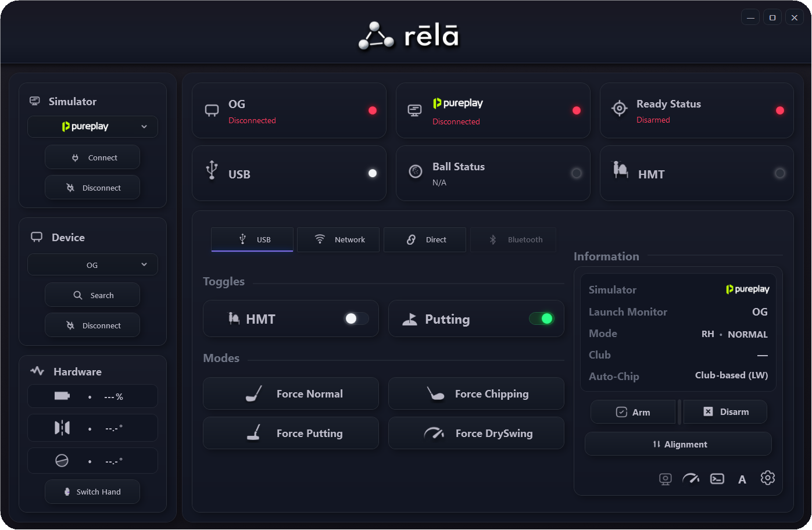Open settings with the gear icon
The width and height of the screenshot is (812, 530).
point(768,478)
